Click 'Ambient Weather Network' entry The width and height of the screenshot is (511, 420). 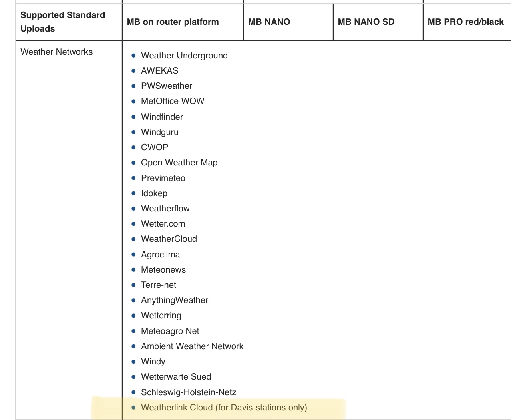click(192, 346)
